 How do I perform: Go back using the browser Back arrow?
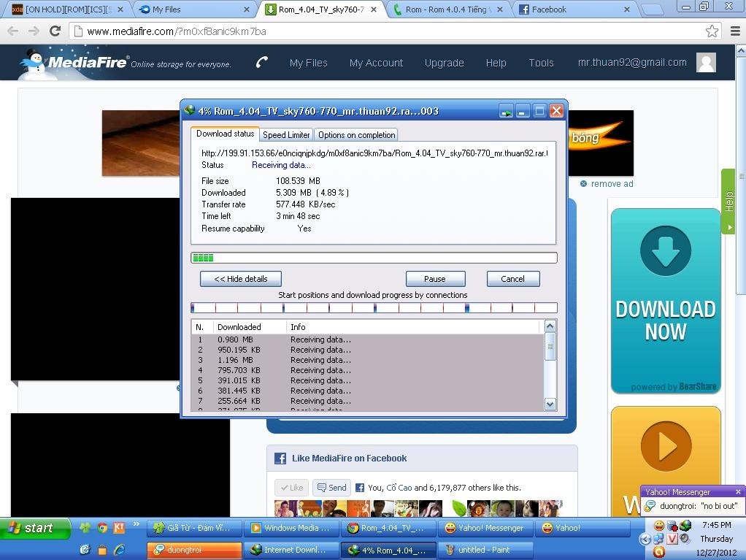13,31
